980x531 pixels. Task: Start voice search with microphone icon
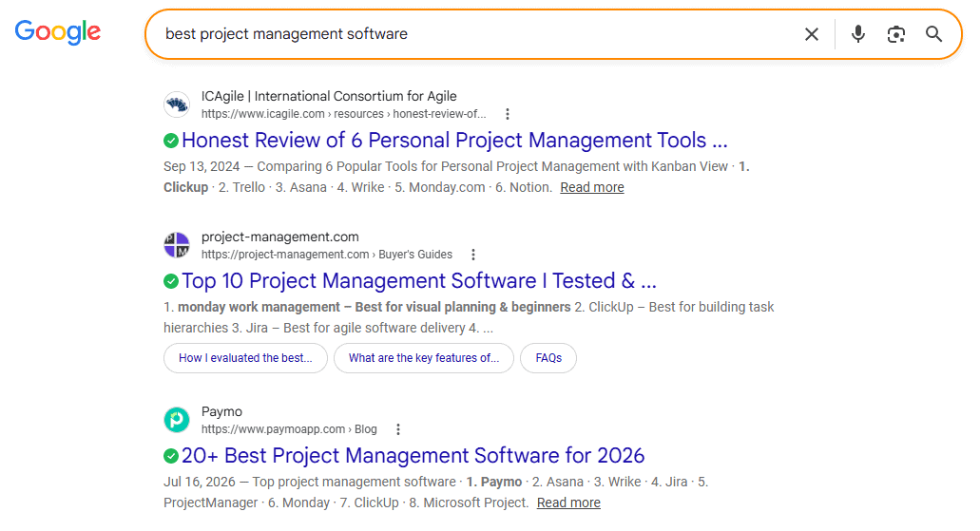pyautogui.click(x=858, y=34)
